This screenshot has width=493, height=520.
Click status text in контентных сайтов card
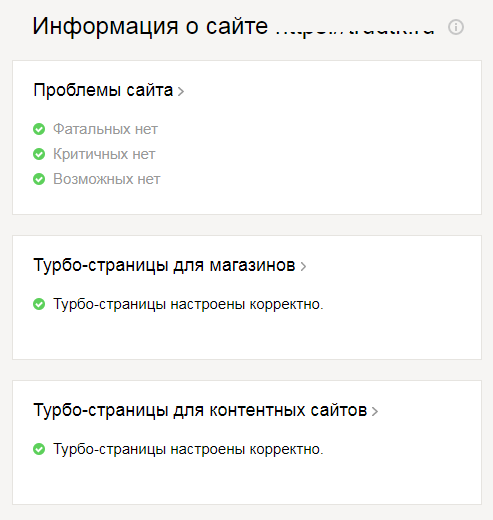pyautogui.click(x=188, y=449)
